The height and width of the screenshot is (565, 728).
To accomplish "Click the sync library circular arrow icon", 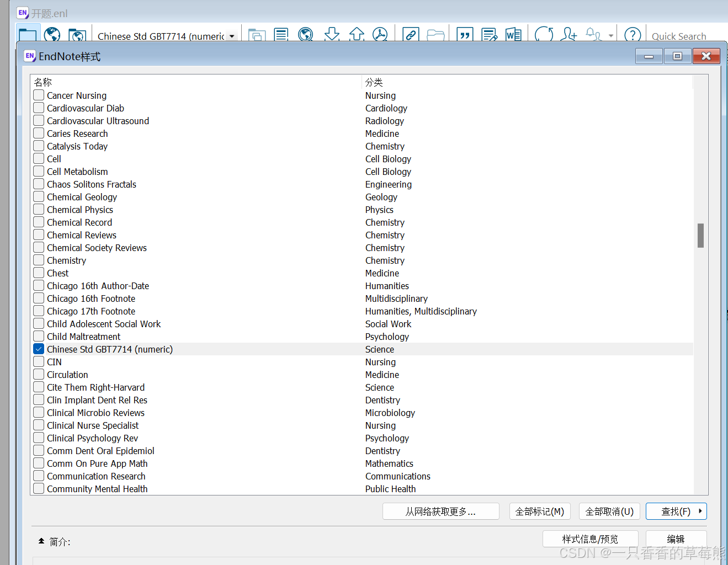I will [x=544, y=35].
